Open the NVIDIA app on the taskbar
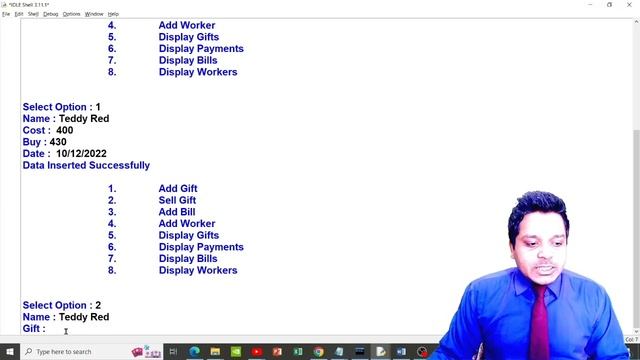The image size is (640, 360). click(236, 351)
